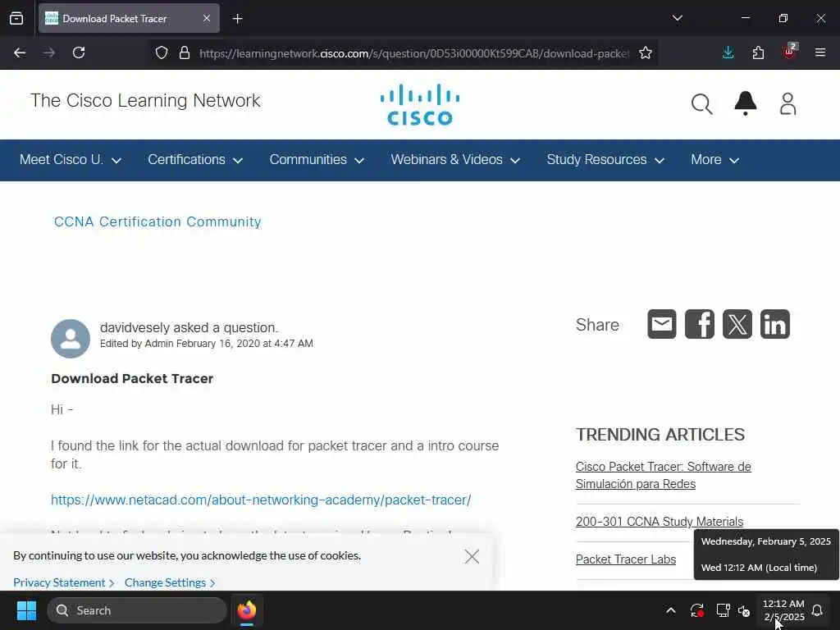
Task: Expand the More menu
Action: (x=715, y=160)
